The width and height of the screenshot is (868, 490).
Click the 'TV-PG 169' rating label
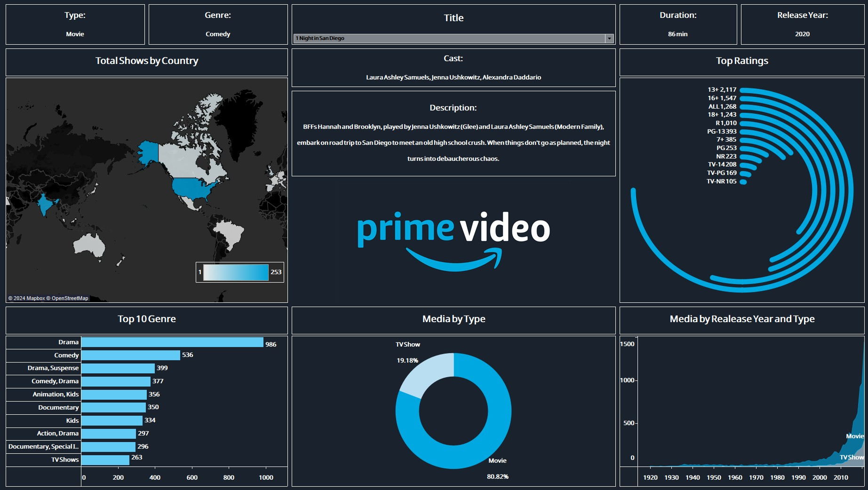pyautogui.click(x=722, y=173)
